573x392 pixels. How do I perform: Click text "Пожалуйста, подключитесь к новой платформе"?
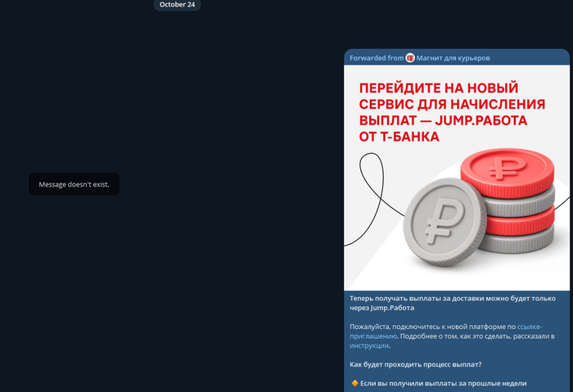pyautogui.click(x=427, y=327)
